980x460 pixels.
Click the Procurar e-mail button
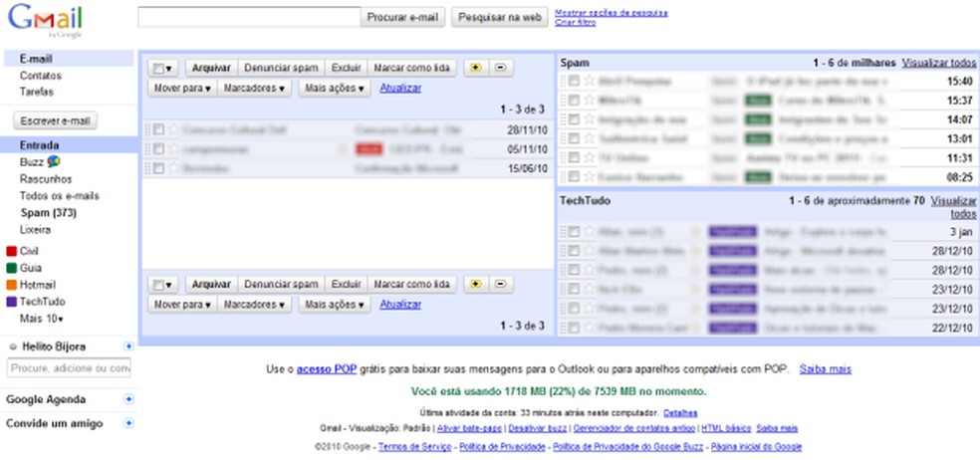pos(402,18)
